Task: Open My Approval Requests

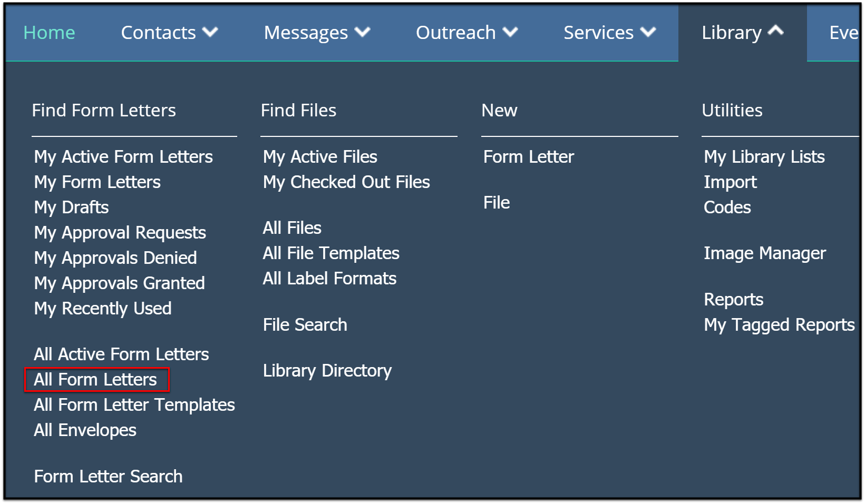Action: point(120,233)
